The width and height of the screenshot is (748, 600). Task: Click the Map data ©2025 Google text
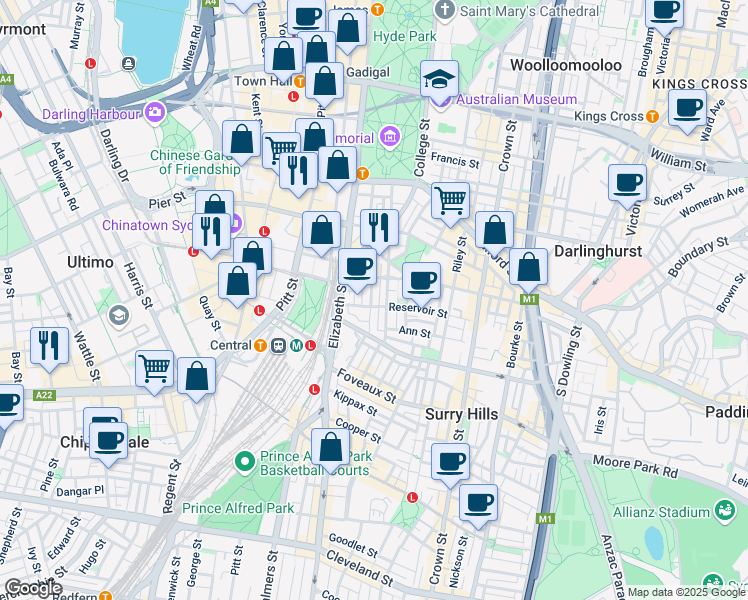(x=686, y=592)
